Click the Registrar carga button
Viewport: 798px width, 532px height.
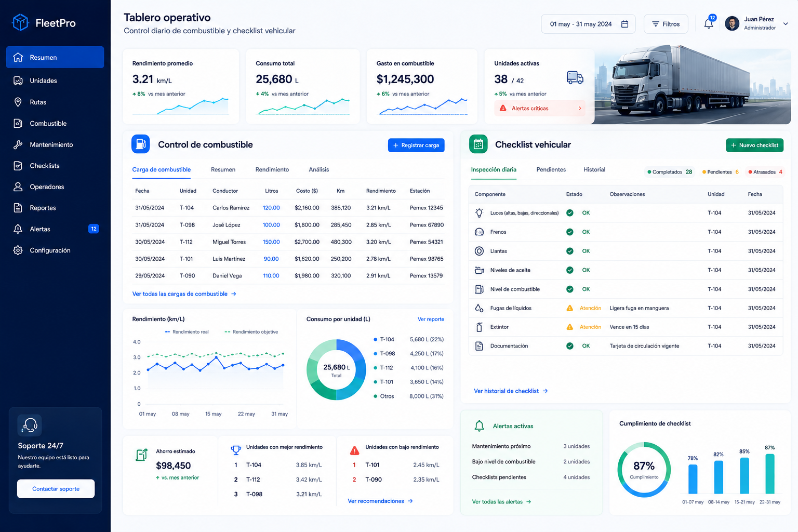pos(416,145)
